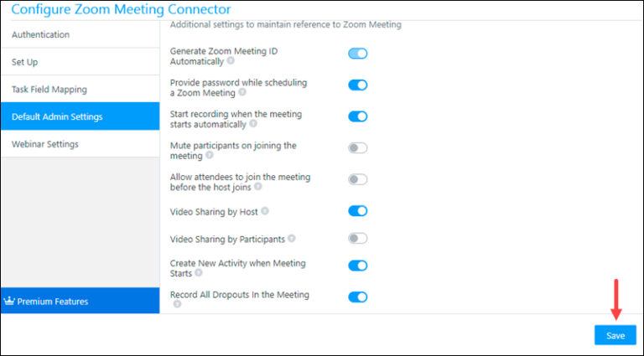Click info icon under Record All Dropouts
Image resolution: width=644 pixels, height=356 pixels.
[177, 304]
